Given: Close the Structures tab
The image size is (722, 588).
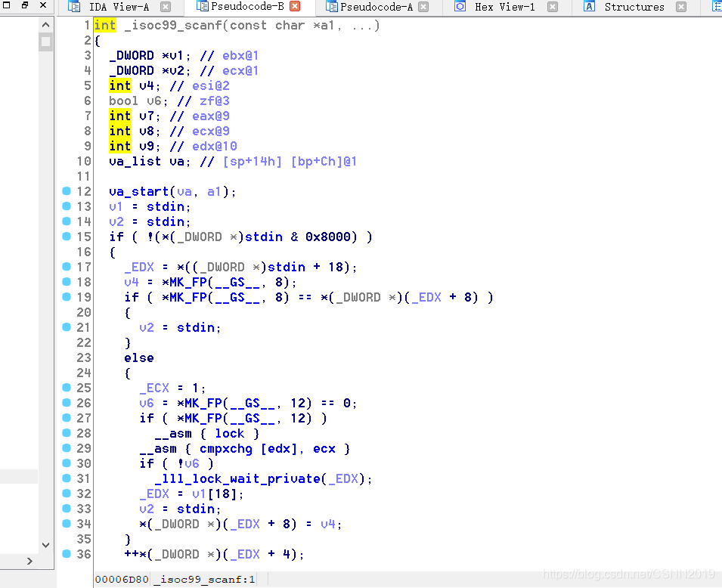Looking at the screenshot, I should 681,7.
